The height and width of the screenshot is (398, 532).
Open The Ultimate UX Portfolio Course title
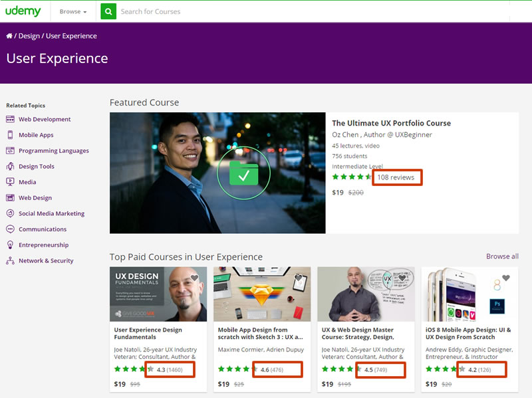click(x=391, y=123)
